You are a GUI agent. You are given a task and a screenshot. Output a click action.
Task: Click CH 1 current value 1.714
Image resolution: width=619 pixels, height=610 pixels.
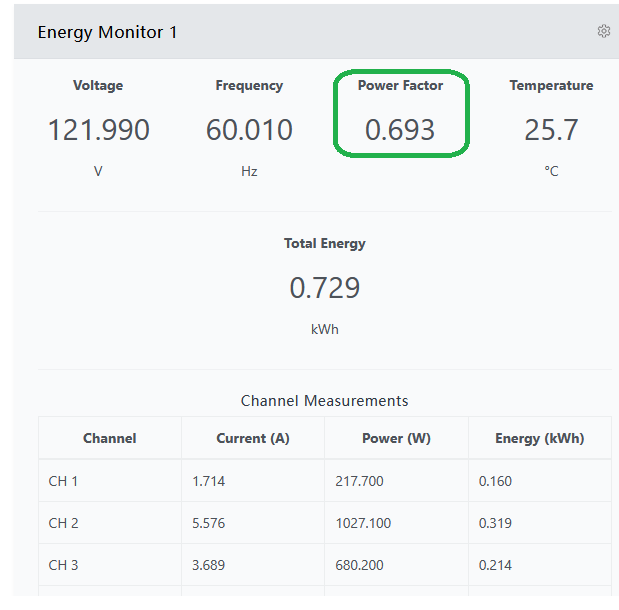click(x=208, y=481)
